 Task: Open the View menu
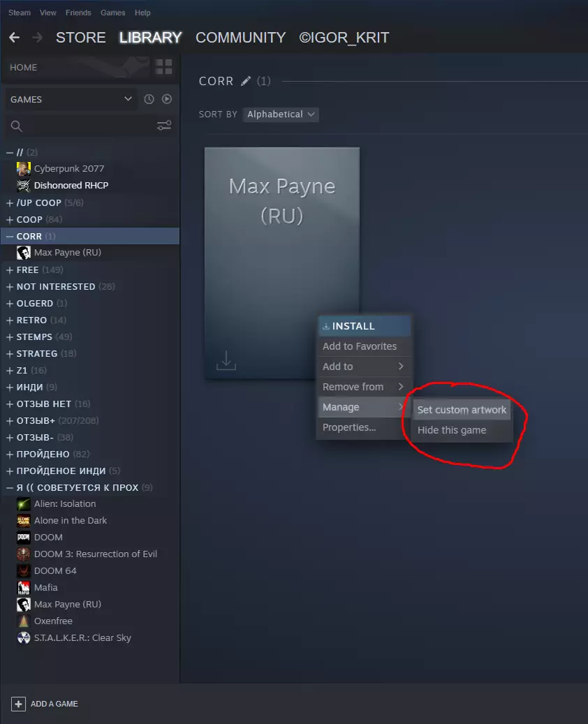[x=48, y=13]
